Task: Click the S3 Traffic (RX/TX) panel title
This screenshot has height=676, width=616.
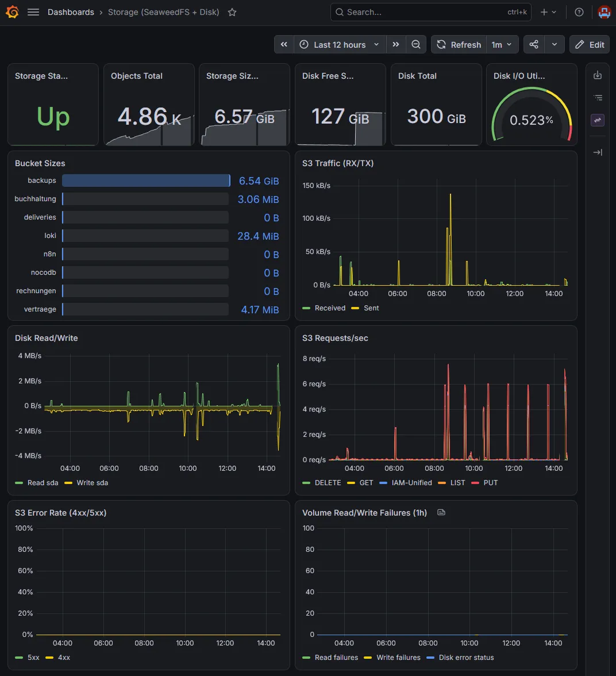Action: pos(338,163)
